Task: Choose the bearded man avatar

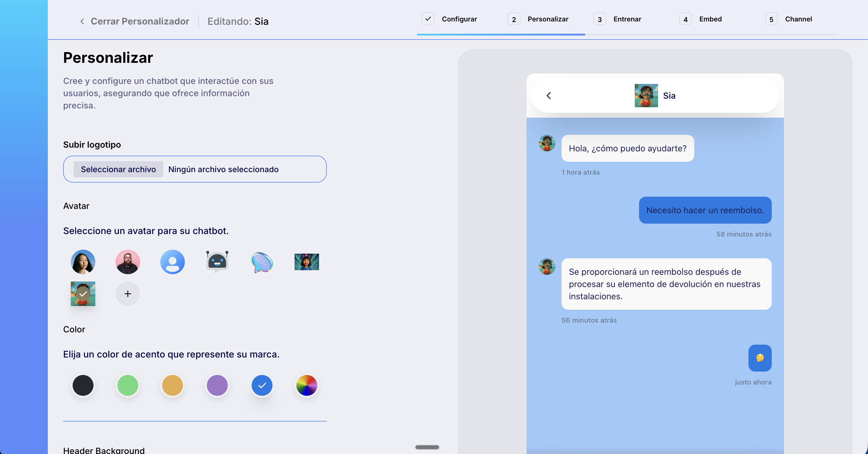Action: (x=128, y=262)
